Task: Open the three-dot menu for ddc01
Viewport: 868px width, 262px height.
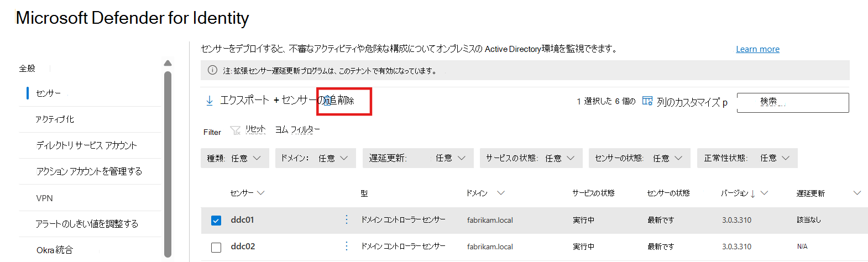Action: tap(347, 219)
